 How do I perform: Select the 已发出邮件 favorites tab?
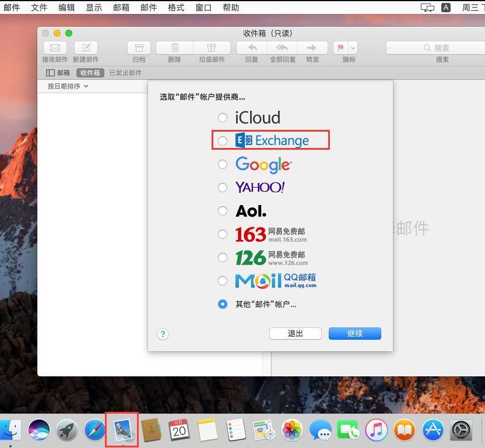point(125,73)
